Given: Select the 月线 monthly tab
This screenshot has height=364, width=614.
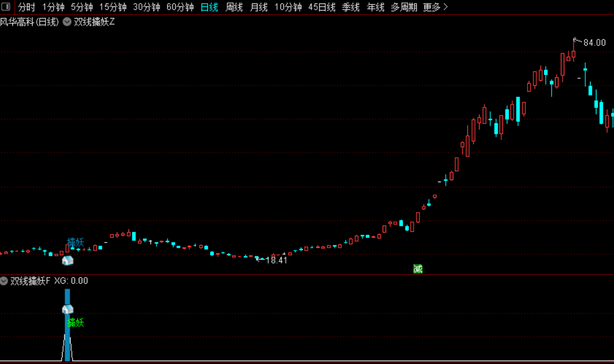Looking at the screenshot, I should 259,7.
